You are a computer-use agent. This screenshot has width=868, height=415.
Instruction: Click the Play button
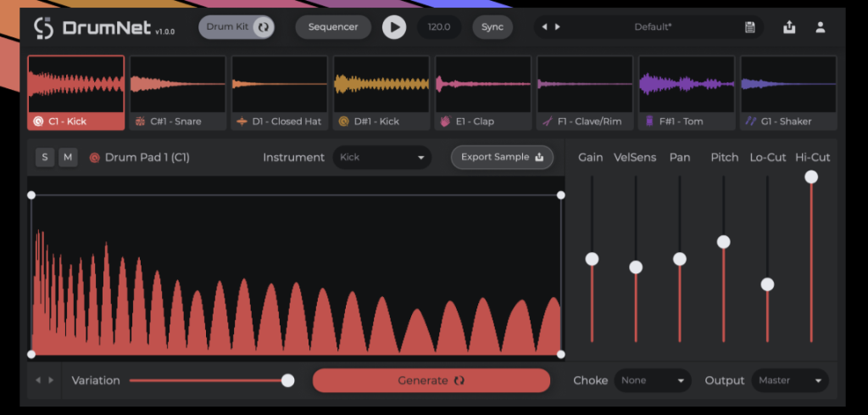click(394, 27)
